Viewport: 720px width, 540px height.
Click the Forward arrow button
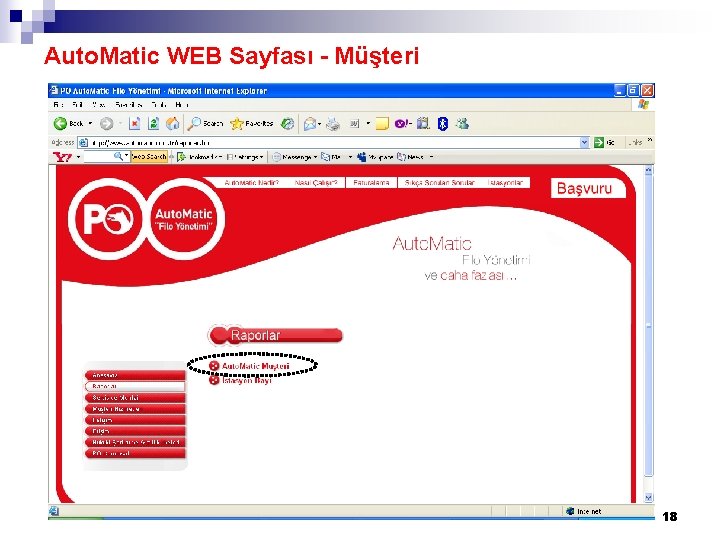(107, 124)
